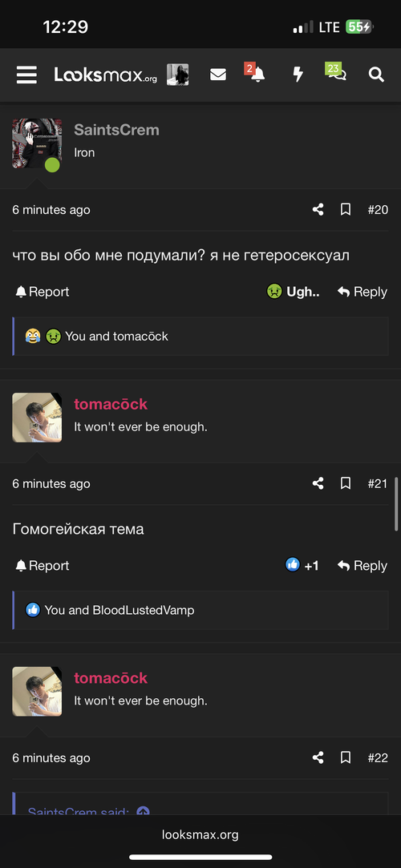
Task: Reply to SaintsCrem's post #20
Action: click(363, 292)
